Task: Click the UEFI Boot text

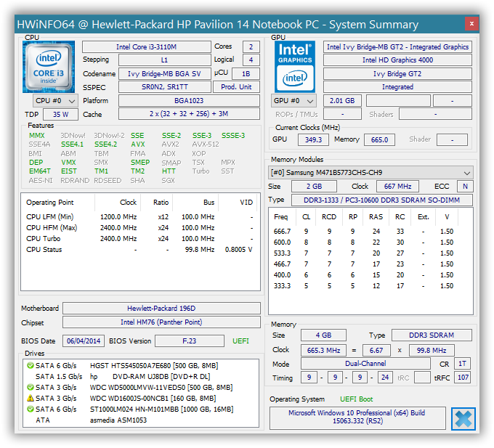Action: [356, 399]
